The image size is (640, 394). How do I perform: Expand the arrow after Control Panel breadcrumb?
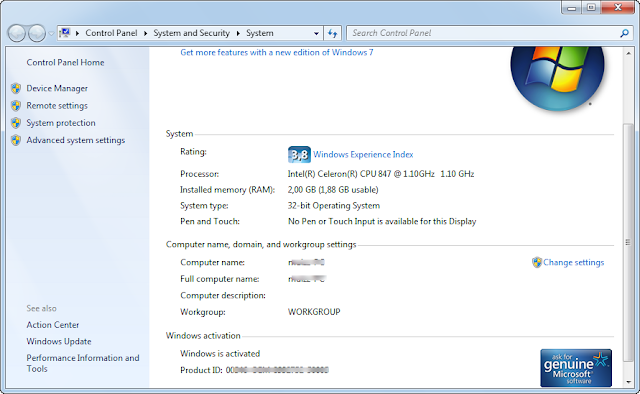point(145,33)
